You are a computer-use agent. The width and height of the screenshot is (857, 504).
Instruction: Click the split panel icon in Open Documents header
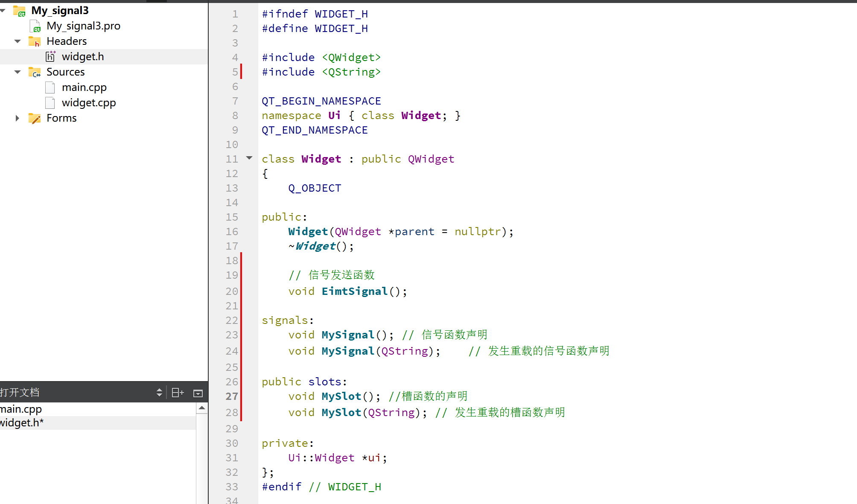click(178, 393)
